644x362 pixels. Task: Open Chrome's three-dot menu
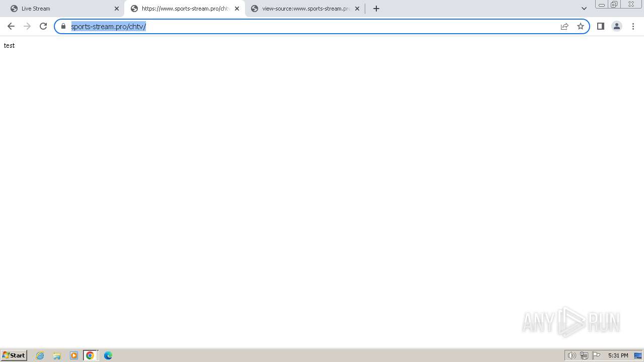[x=633, y=26]
